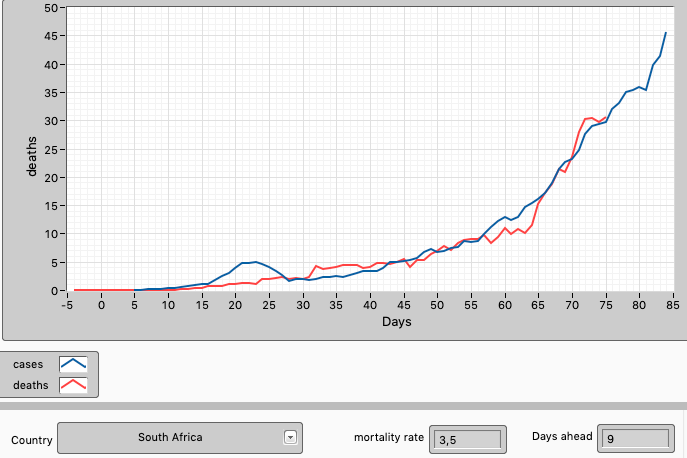The height and width of the screenshot is (458, 687).
Task: Click the 'Country' label
Action: (x=32, y=440)
